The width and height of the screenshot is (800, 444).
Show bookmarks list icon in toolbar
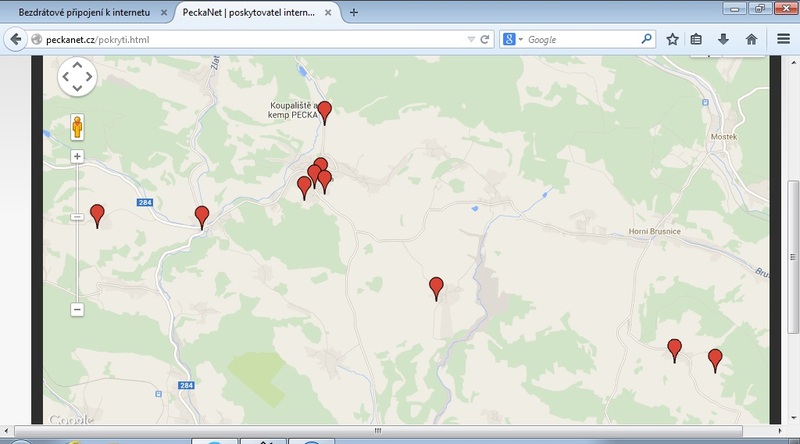click(697, 39)
